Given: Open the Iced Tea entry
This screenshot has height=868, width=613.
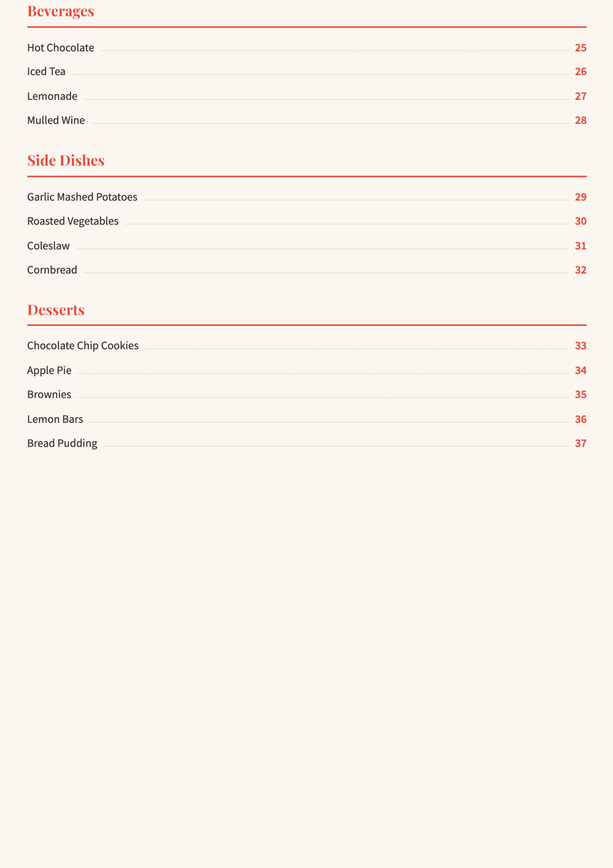Looking at the screenshot, I should coord(306,72).
